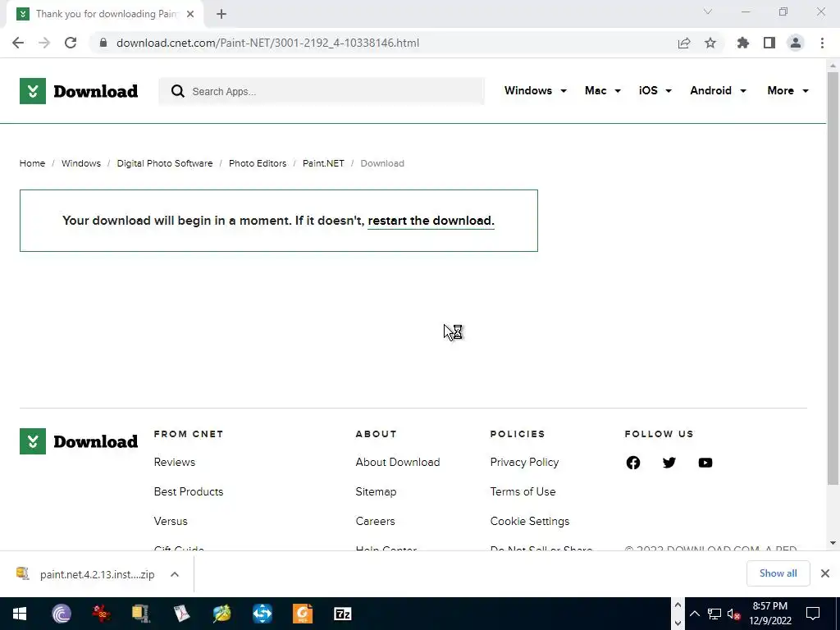Open Photo Editors breadcrumb
Viewport: 840px width, 630px height.
(258, 163)
